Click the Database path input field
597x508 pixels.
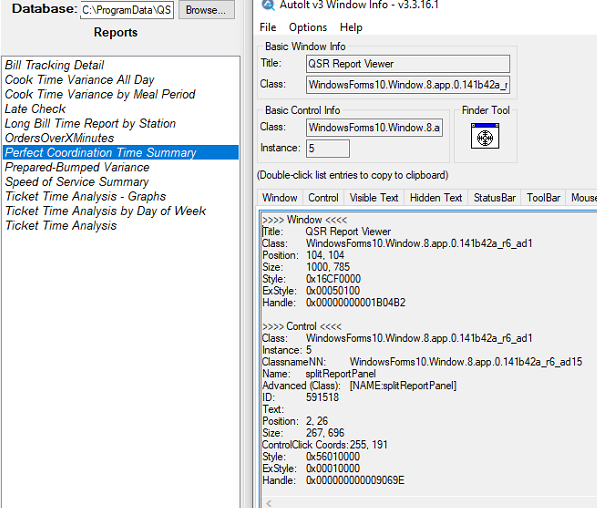point(127,10)
